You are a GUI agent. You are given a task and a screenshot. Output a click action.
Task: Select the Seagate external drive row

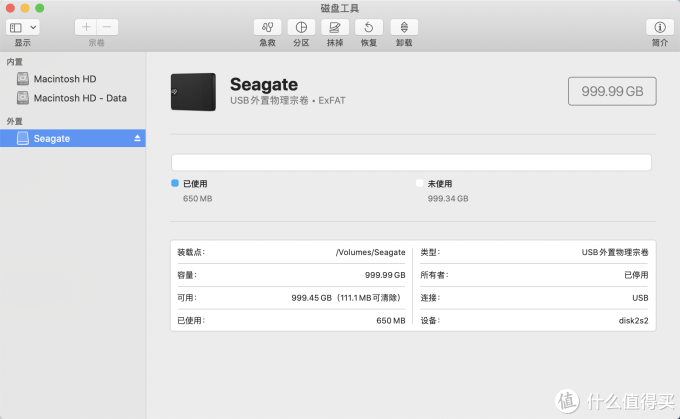(x=73, y=138)
